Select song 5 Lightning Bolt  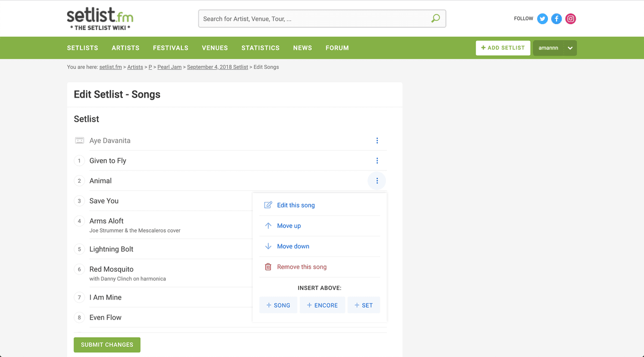pyautogui.click(x=111, y=249)
